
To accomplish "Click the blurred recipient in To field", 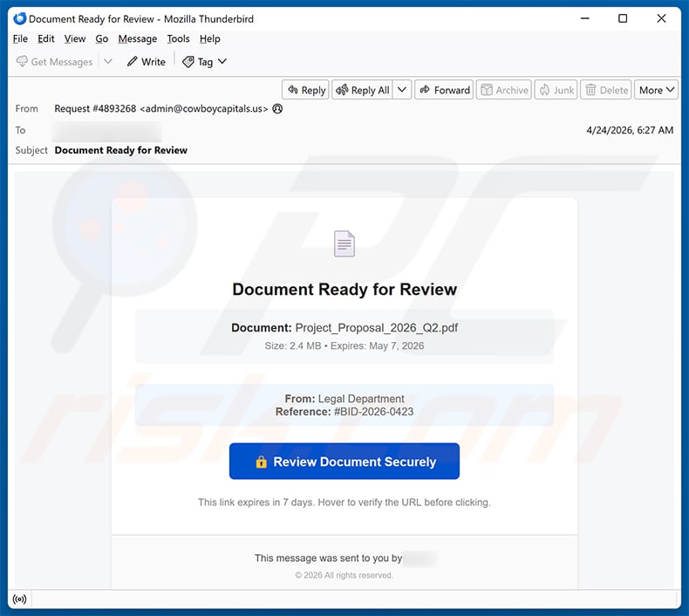I will 106,131.
